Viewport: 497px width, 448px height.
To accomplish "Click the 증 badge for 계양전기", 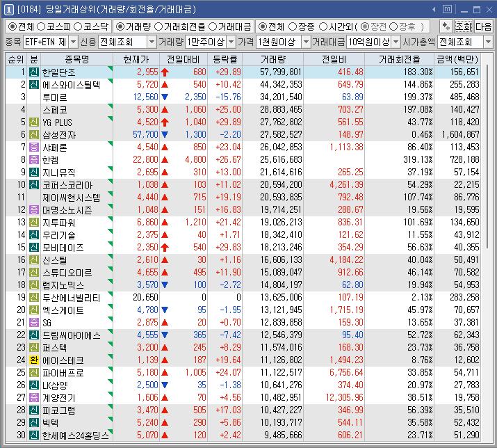I will coord(34,397).
